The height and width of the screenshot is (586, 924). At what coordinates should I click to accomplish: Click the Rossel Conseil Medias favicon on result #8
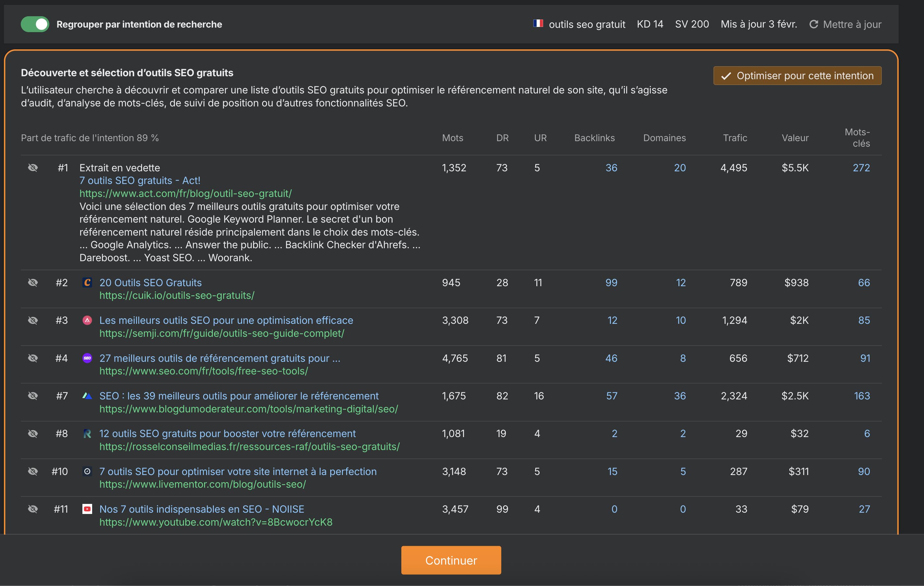(88, 433)
